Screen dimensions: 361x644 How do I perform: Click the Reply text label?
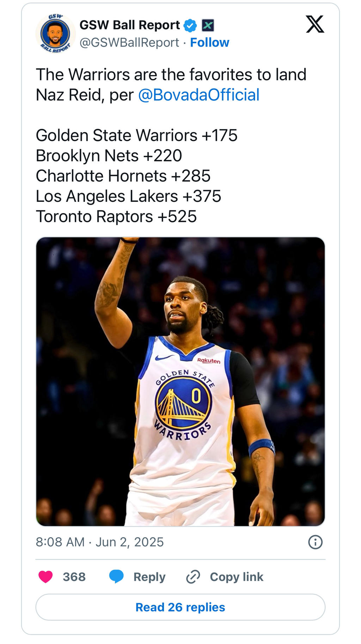click(x=149, y=577)
